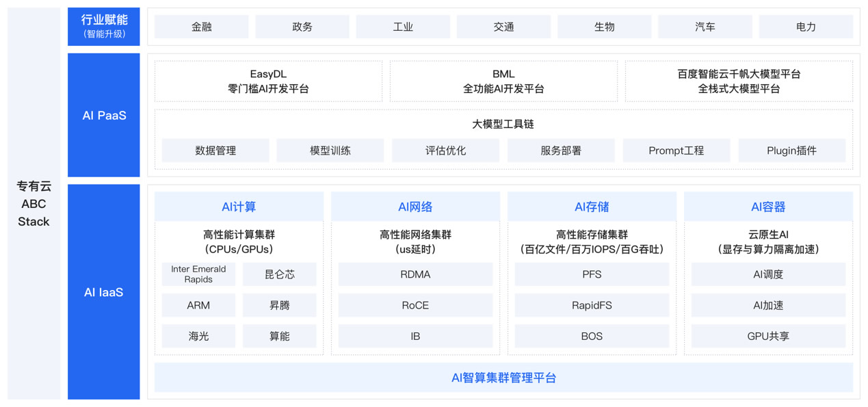Screen dimensions: 868x407
Task: Click the RDMA network box
Action: tap(415, 274)
